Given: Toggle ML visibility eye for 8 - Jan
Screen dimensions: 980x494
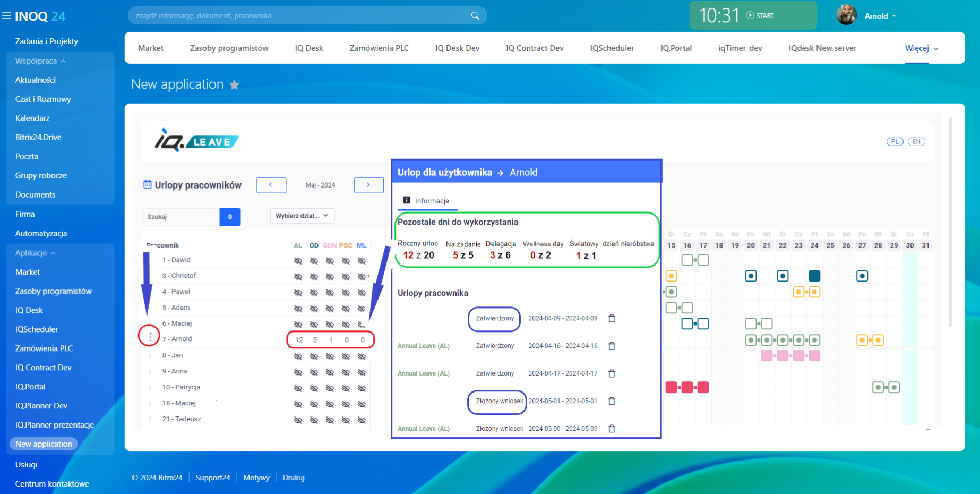Looking at the screenshot, I should (362, 356).
